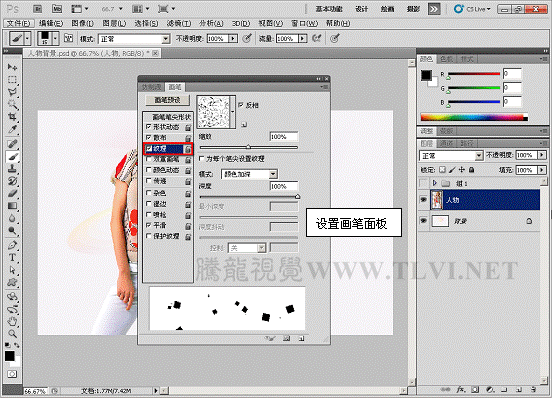Screen dimensions: 552x398
Task: Select the Lasso tool
Action: [x=12, y=92]
